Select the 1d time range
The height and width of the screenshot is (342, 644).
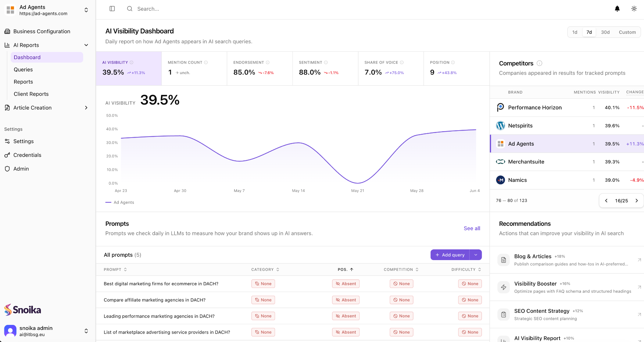[575, 32]
